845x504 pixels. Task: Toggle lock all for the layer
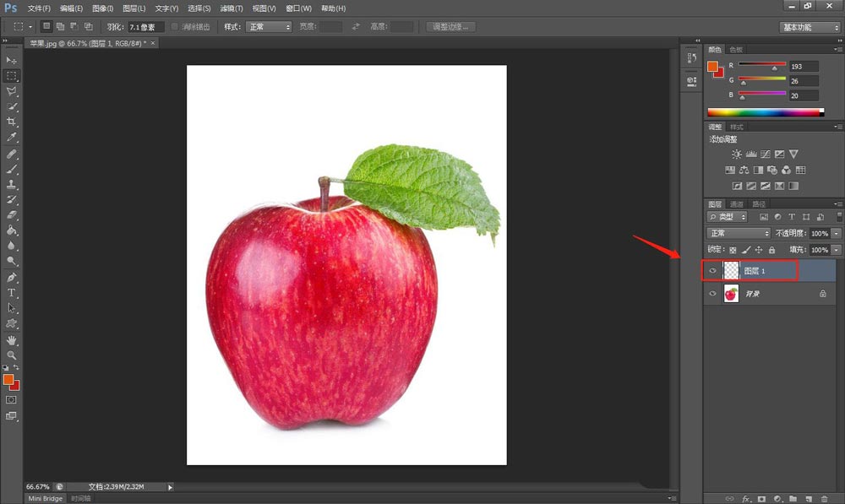[x=771, y=250]
